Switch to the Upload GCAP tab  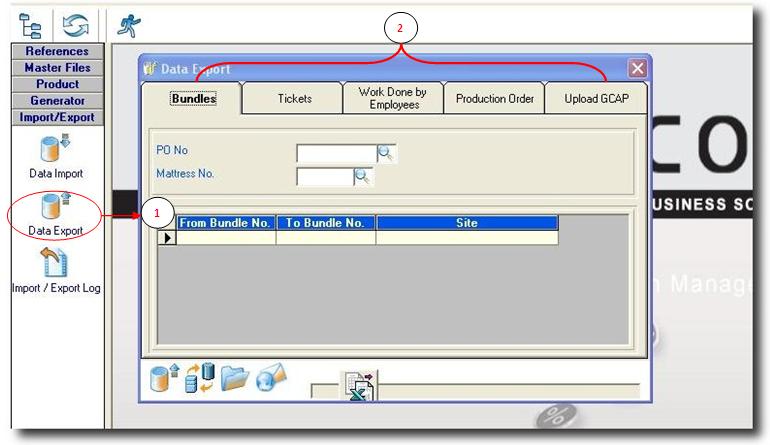(x=597, y=99)
